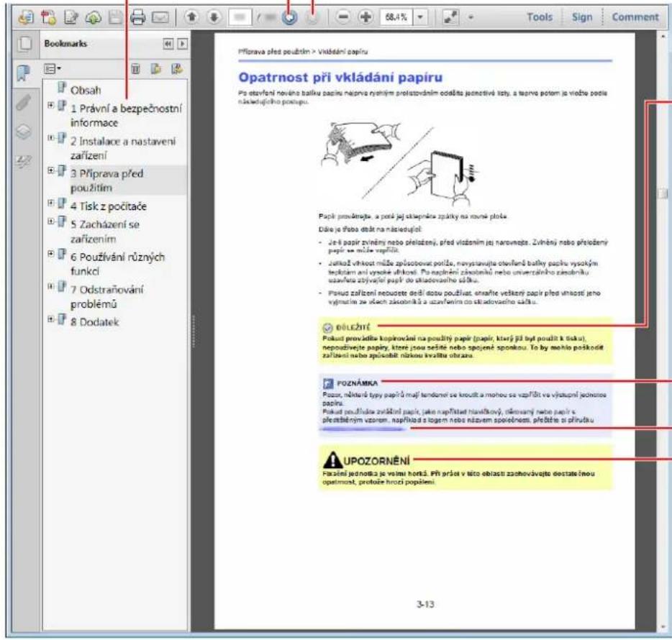Click the vertical scrollbar thumb on document
Viewport: 672px width, 640px height.
(663, 193)
